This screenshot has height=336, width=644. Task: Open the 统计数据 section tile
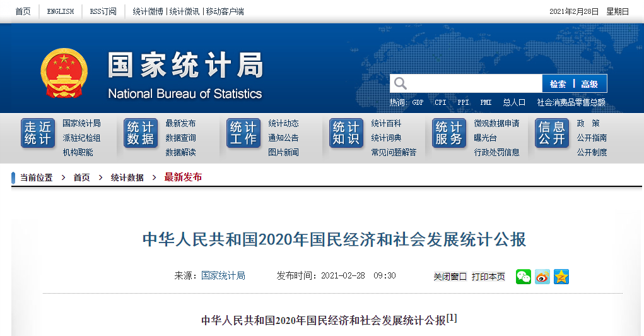click(141, 133)
